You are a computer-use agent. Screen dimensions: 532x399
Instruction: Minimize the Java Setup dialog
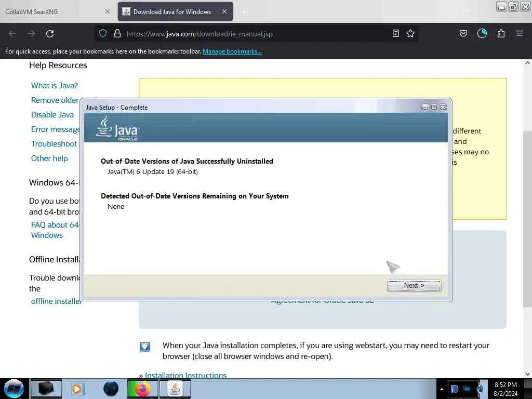pos(425,107)
